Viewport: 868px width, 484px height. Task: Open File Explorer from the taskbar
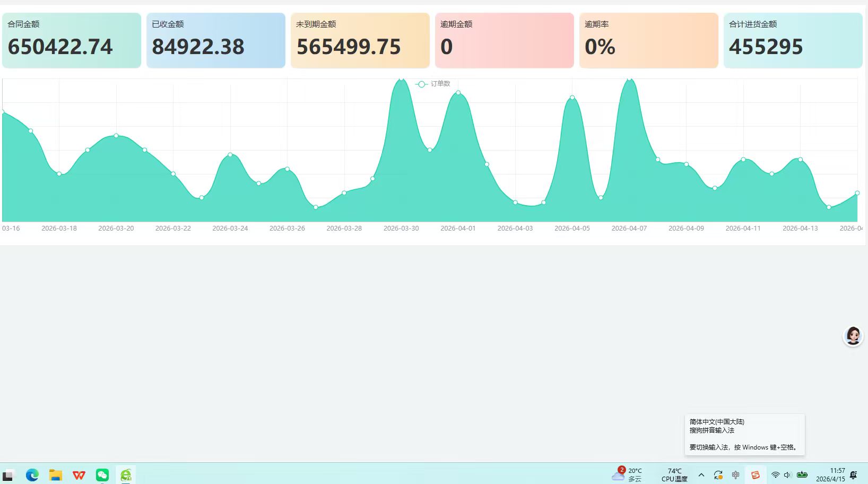tap(56, 475)
